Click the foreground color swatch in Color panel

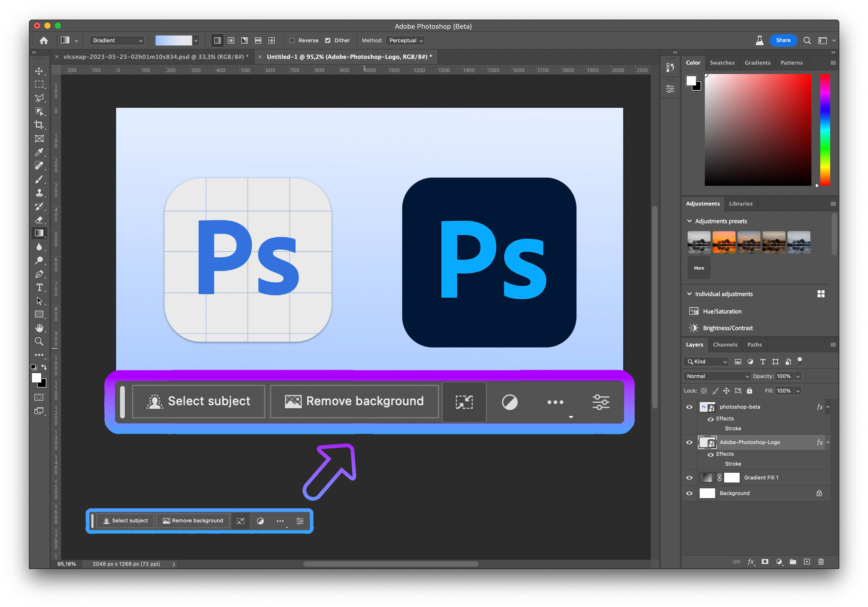pos(691,81)
